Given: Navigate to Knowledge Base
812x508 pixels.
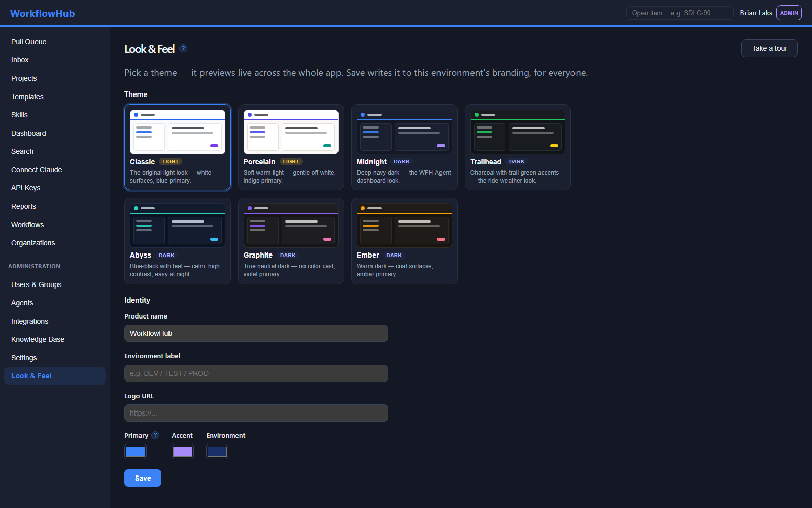Looking at the screenshot, I should coord(55,339).
